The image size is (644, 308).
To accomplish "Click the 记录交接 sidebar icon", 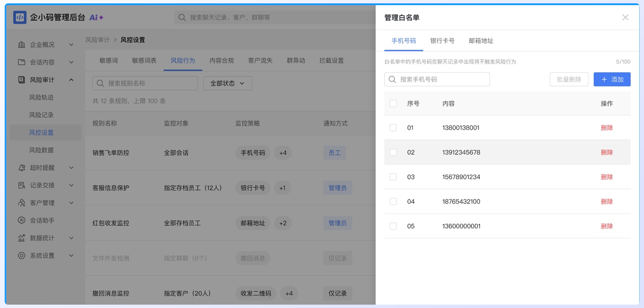I will (21, 185).
